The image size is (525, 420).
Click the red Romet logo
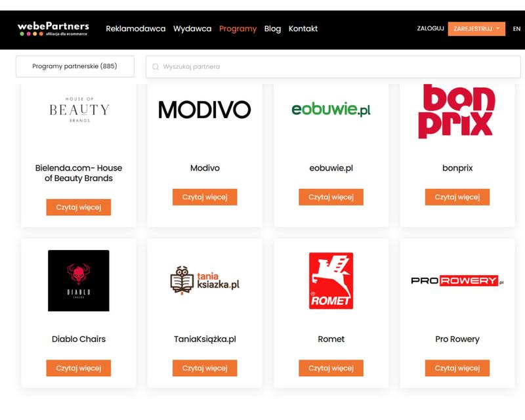331,281
